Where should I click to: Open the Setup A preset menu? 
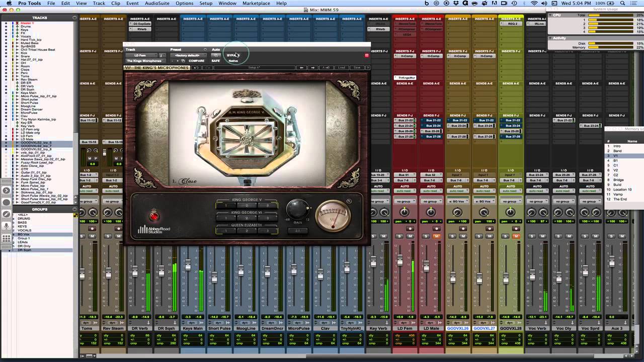click(254, 68)
